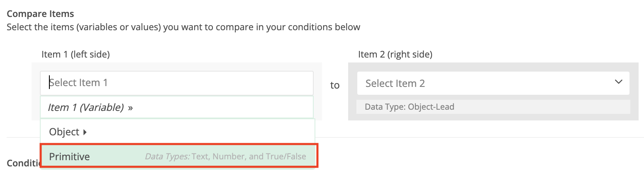Click the text cursor in Item 1 field
Image resolution: width=644 pixels, height=173 pixels.
50,82
